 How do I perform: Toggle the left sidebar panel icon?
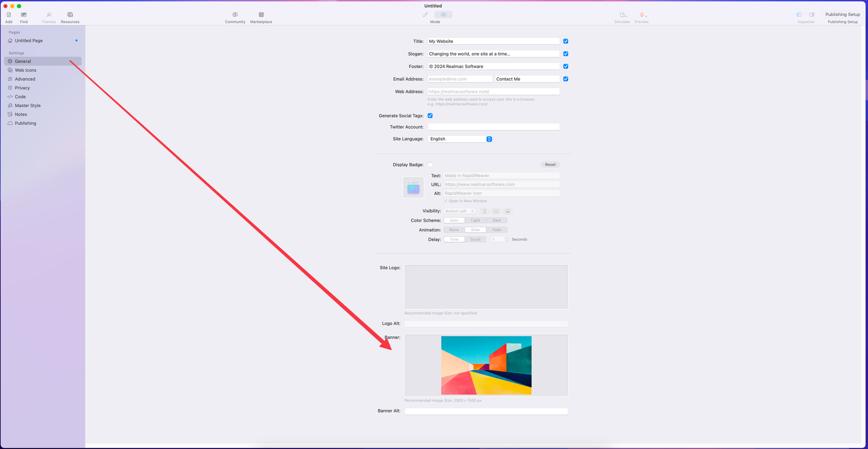pyautogui.click(x=799, y=15)
